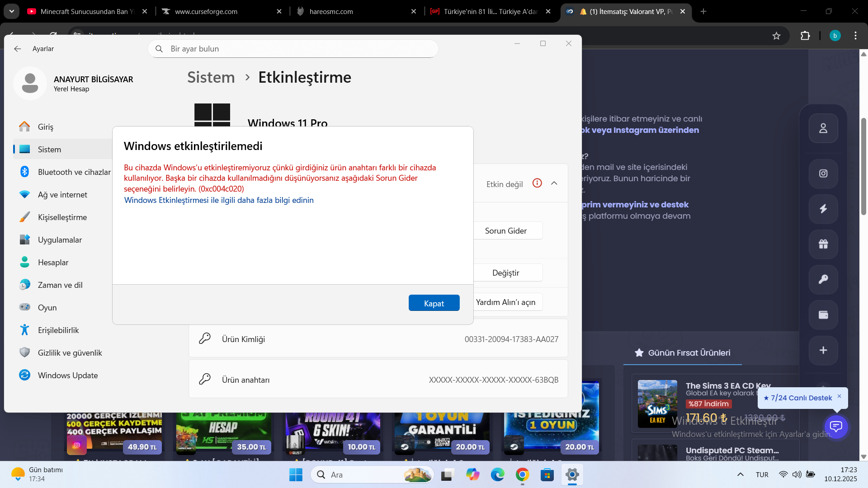Click the TUR language indicator
The image size is (868, 488).
pos(762,475)
